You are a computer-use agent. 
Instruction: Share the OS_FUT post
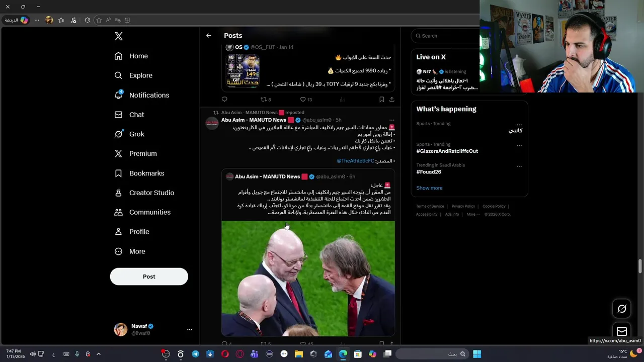(391, 100)
